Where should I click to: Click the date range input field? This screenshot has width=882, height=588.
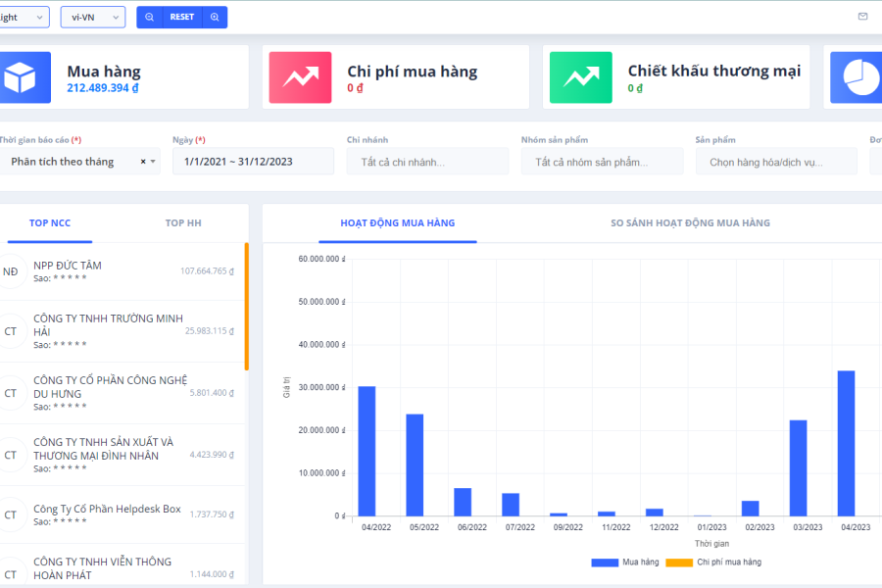coord(253,162)
